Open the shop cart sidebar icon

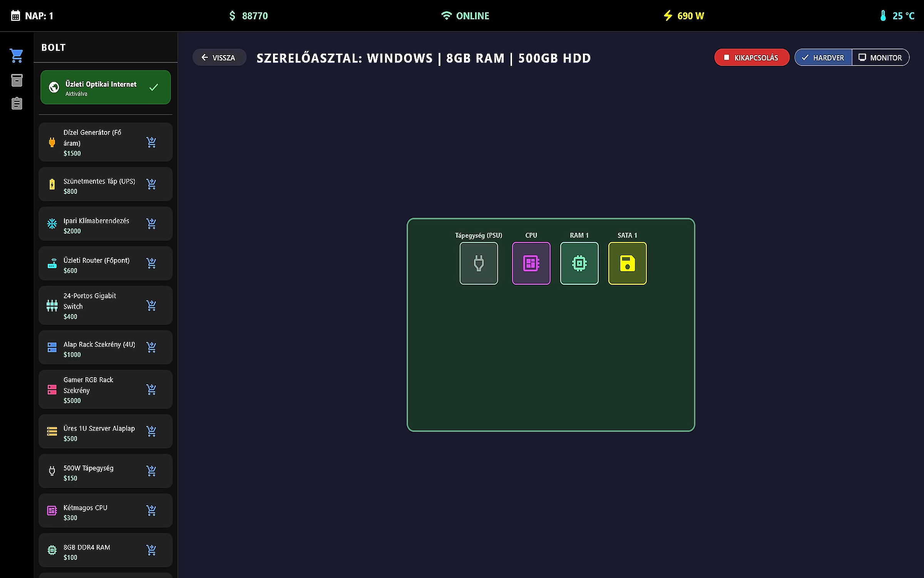(17, 56)
